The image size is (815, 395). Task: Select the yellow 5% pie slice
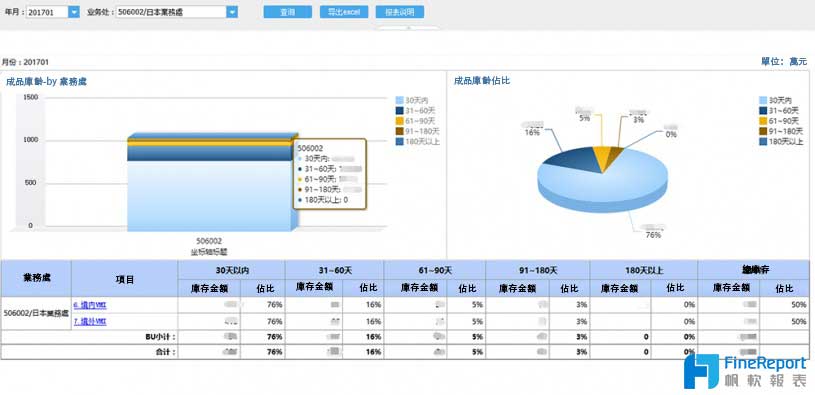pyautogui.click(x=602, y=157)
